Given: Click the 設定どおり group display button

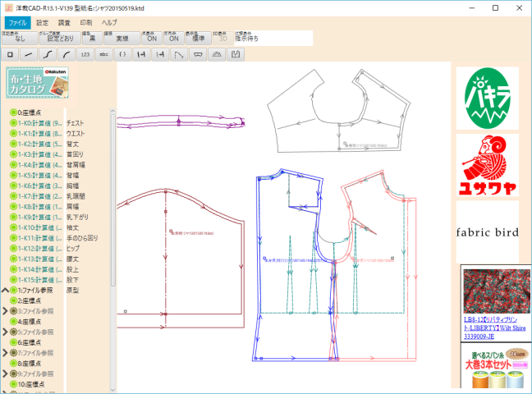Looking at the screenshot, I should tap(60, 38).
